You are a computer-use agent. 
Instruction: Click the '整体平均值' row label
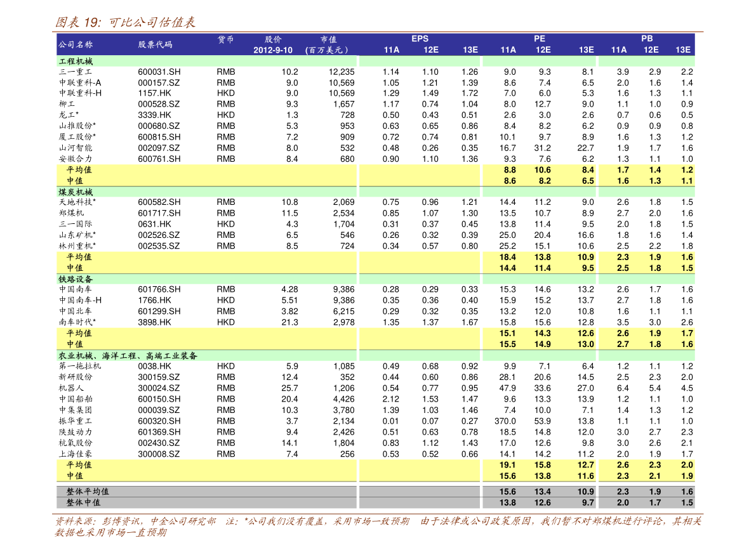click(x=88, y=492)
